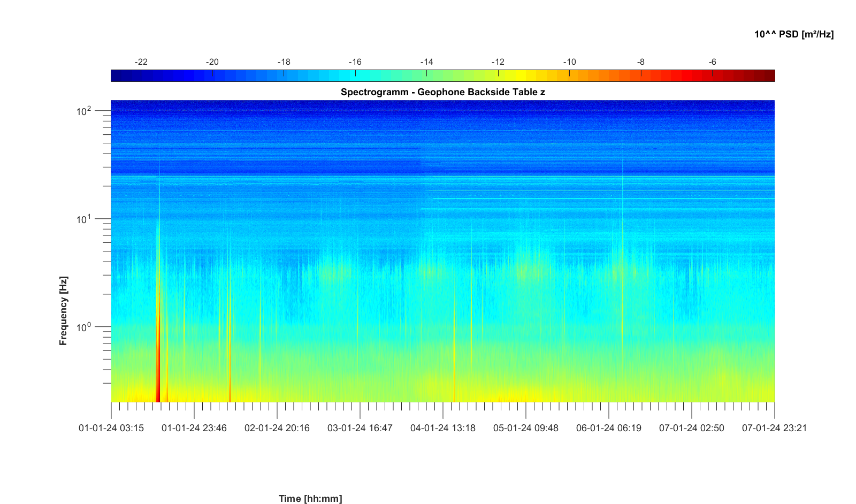The image size is (856, 504).
Task: Click the 01-01-24 03:15 time label
Action: [x=111, y=428]
